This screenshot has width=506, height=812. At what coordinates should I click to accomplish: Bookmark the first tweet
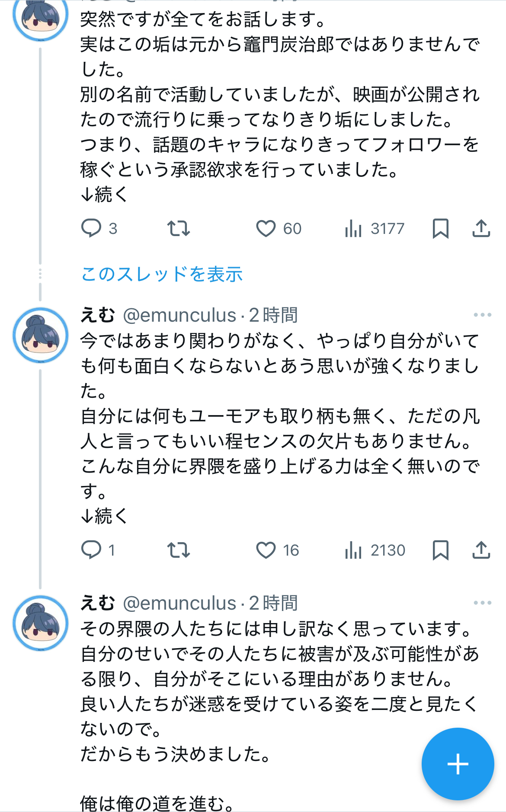pos(440,228)
